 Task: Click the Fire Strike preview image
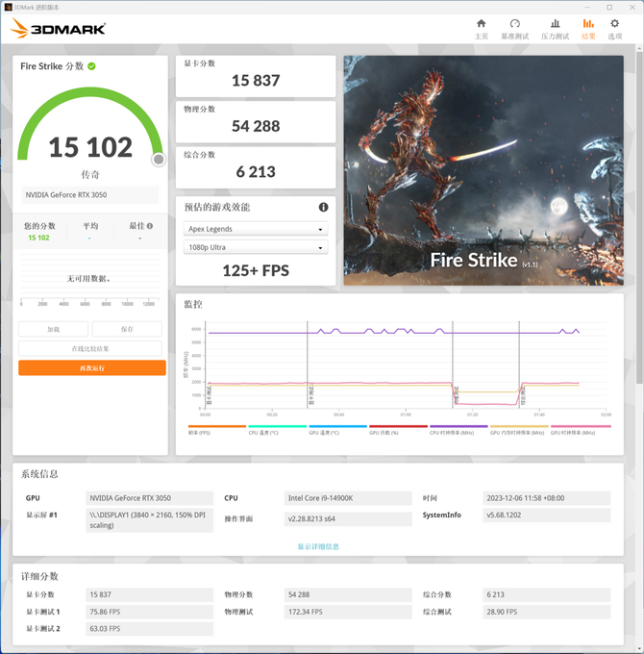[483, 170]
